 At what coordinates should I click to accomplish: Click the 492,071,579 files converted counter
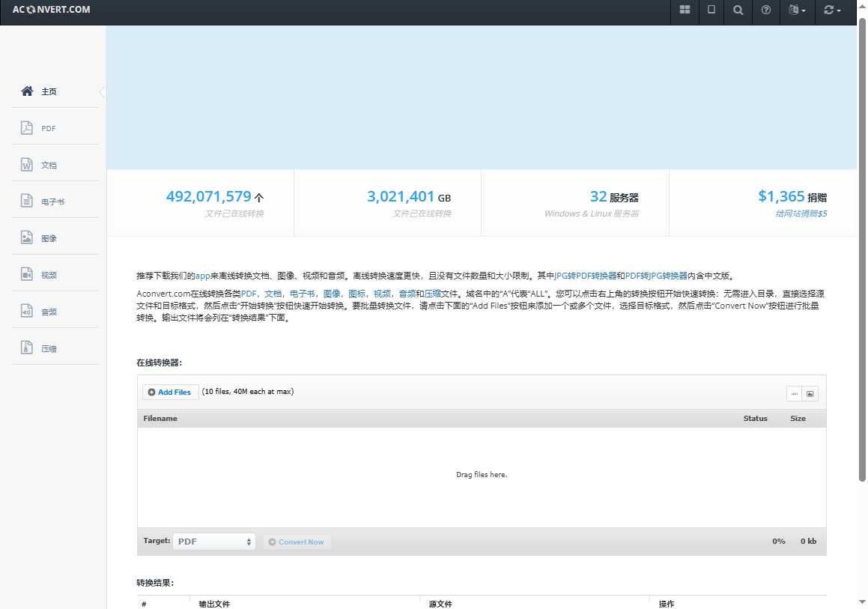tap(215, 196)
